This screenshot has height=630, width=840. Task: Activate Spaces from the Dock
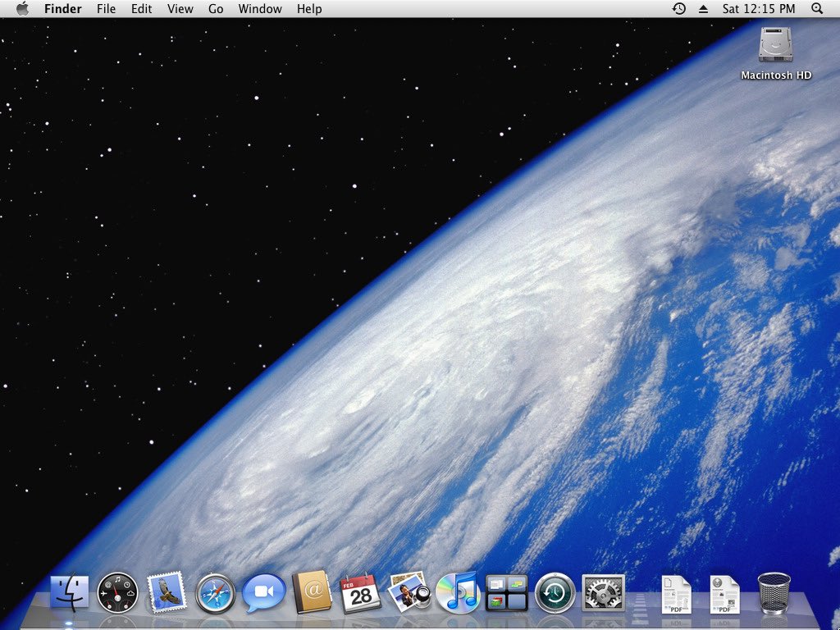pos(506,593)
